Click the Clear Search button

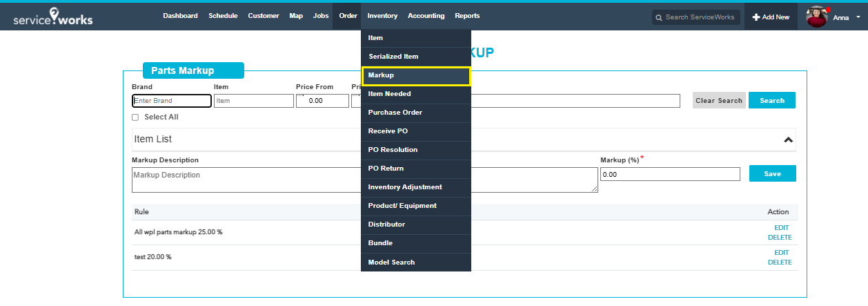tap(719, 101)
